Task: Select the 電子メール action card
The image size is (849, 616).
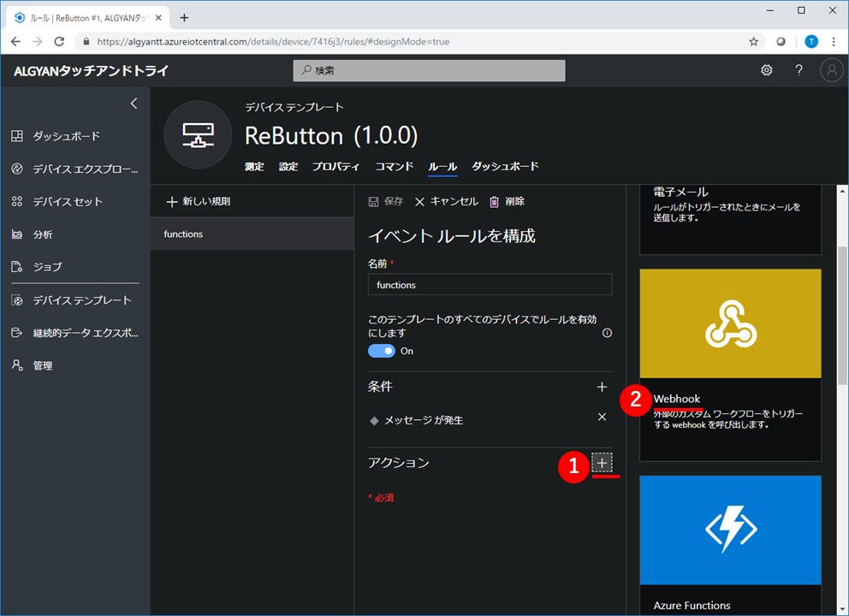Action: point(730,219)
